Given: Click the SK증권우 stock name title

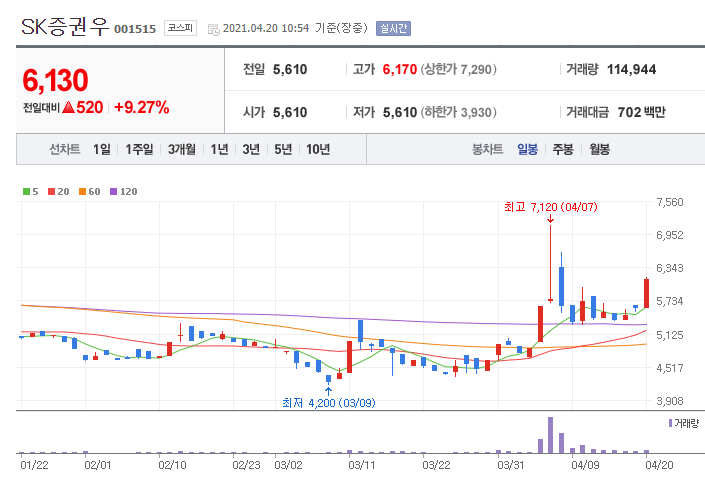Looking at the screenshot, I should coord(66,27).
